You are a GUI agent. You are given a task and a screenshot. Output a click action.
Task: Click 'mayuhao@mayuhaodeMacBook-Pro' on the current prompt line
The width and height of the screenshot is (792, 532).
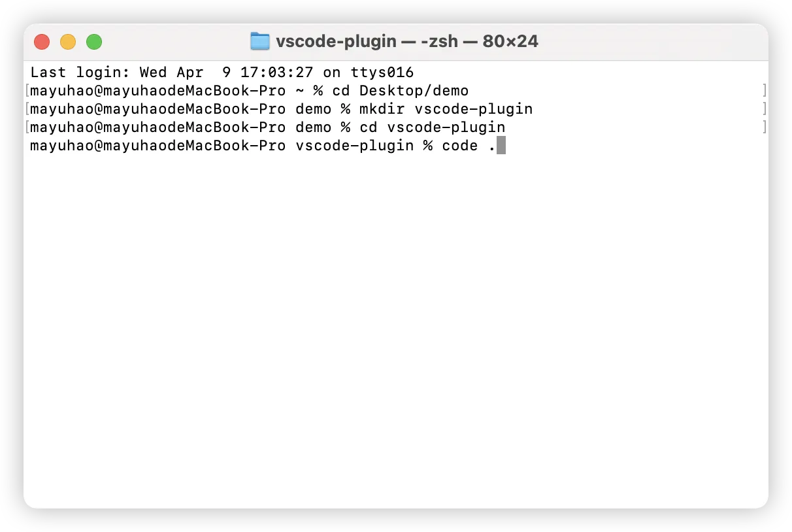[x=158, y=145]
